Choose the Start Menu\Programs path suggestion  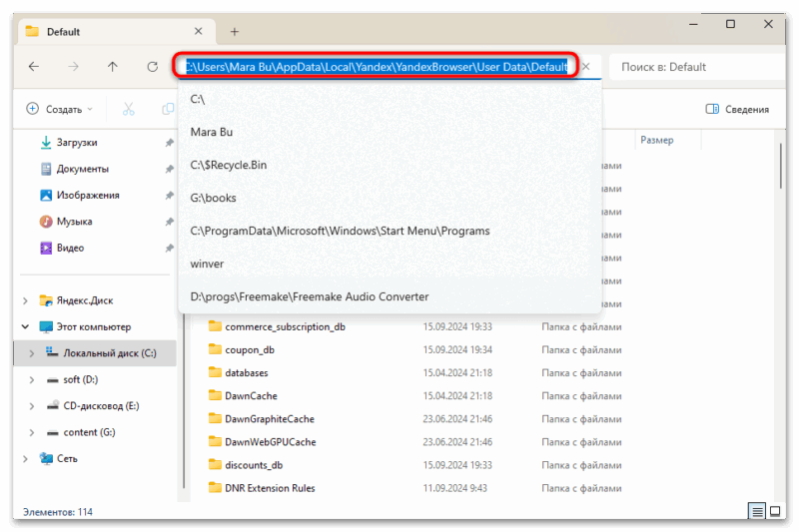click(390, 231)
